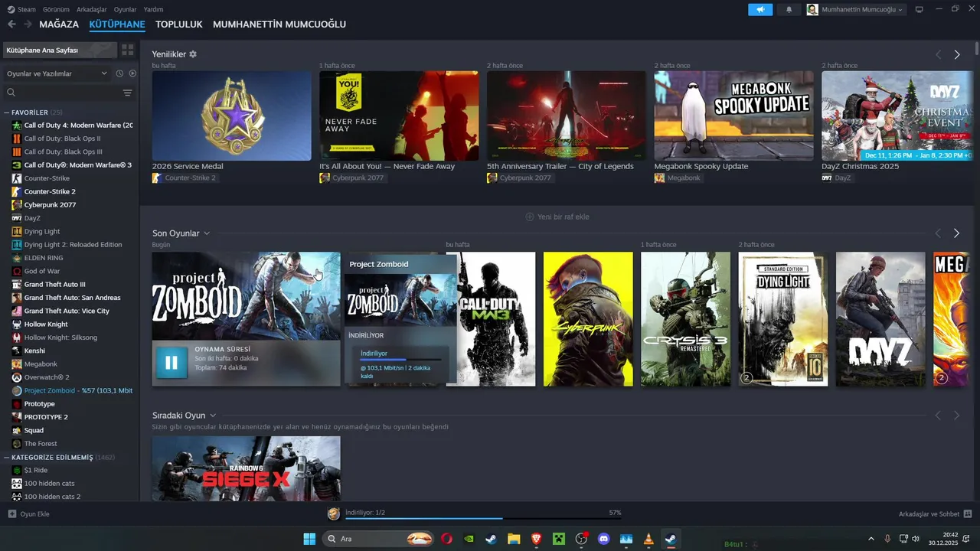The height and width of the screenshot is (551, 980).
Task: Sort library by recent activity clock icon
Action: point(119,73)
